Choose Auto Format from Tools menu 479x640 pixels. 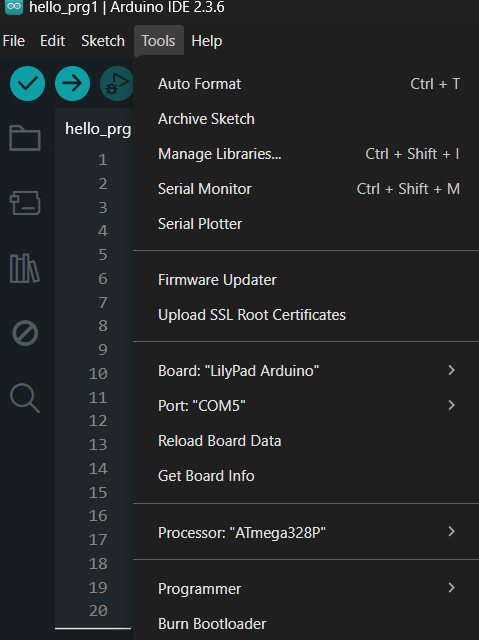(x=306, y=84)
